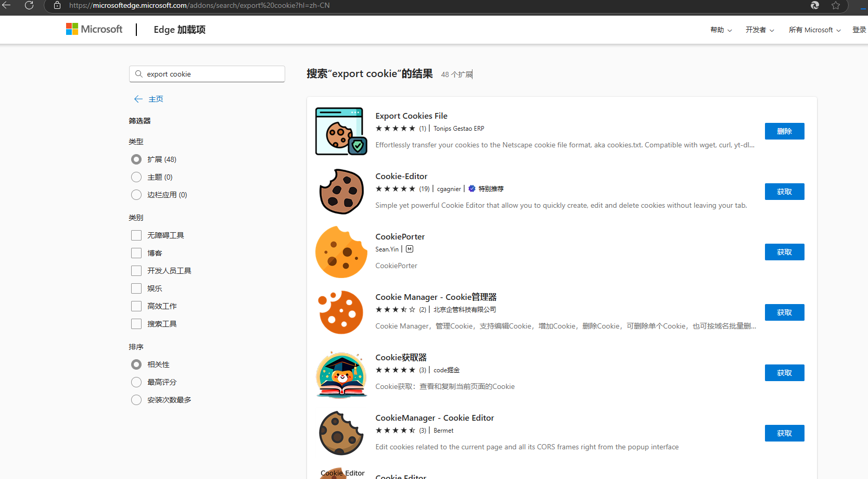Sort by 安装次数最多
Screen dimensions: 868x479
[x=136, y=400]
